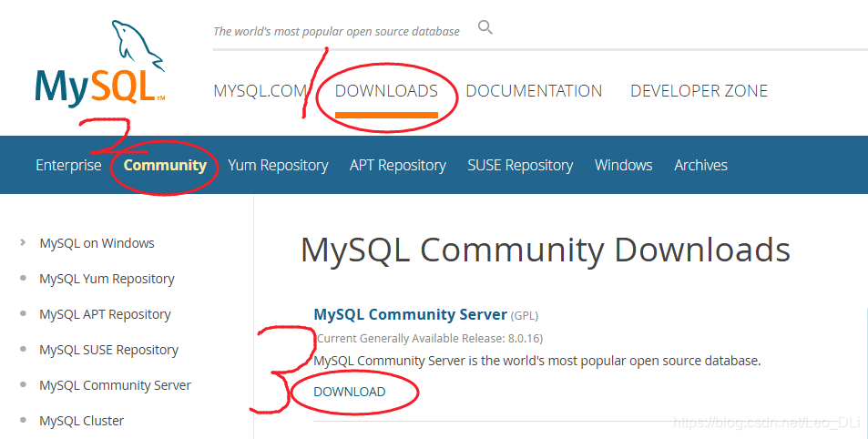Open MySQL Yum Repository sidebar link

107,279
